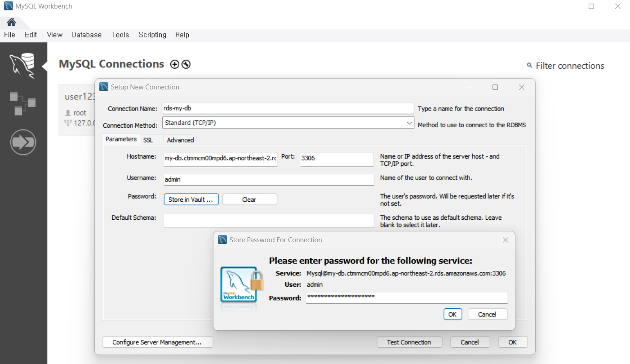Close the Store Password For Connection dialog
This screenshot has width=630, height=364.
[x=506, y=240]
